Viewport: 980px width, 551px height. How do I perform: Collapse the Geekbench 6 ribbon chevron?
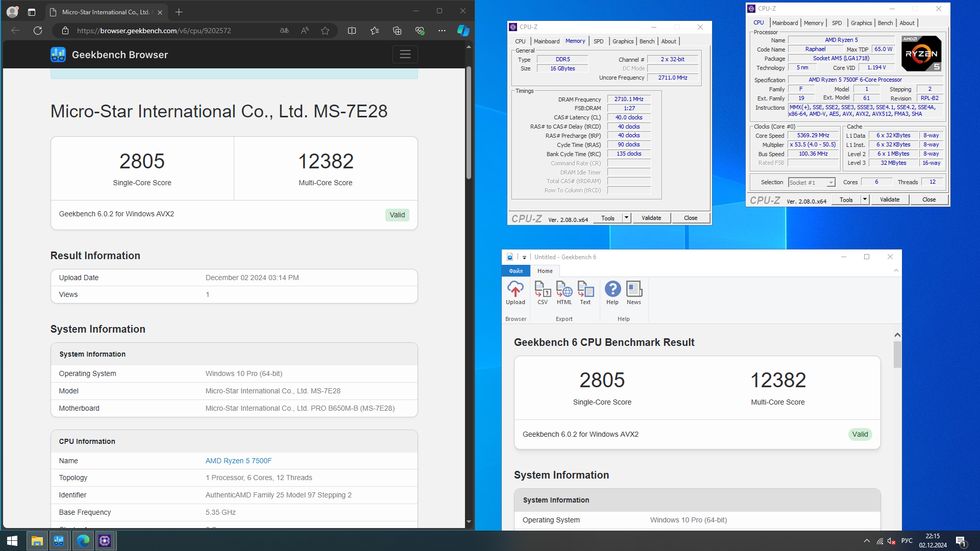click(896, 271)
